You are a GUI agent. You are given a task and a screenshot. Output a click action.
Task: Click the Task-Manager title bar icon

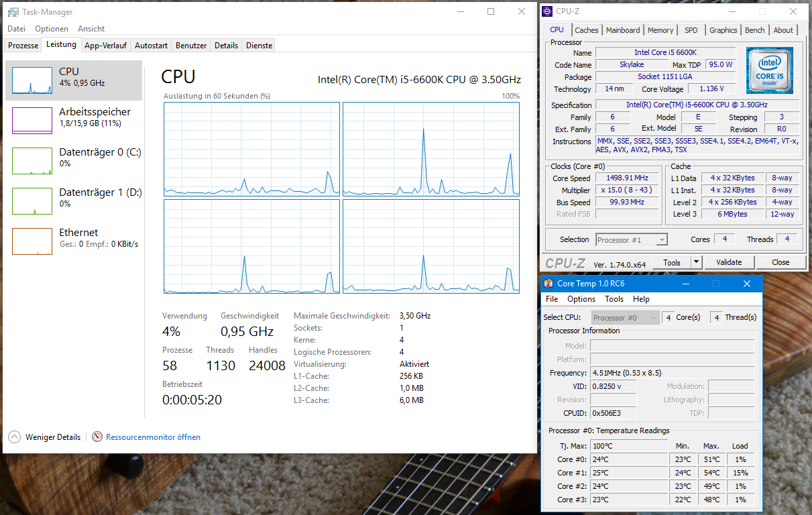(13, 12)
